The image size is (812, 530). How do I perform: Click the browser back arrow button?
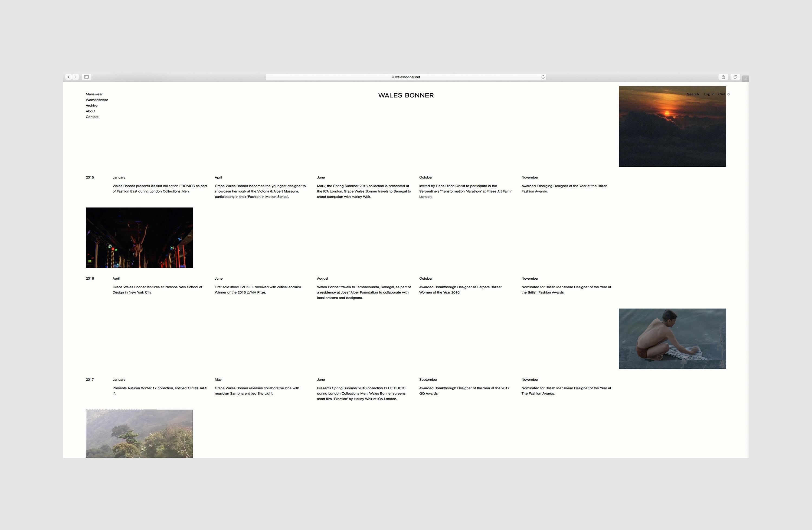68,77
